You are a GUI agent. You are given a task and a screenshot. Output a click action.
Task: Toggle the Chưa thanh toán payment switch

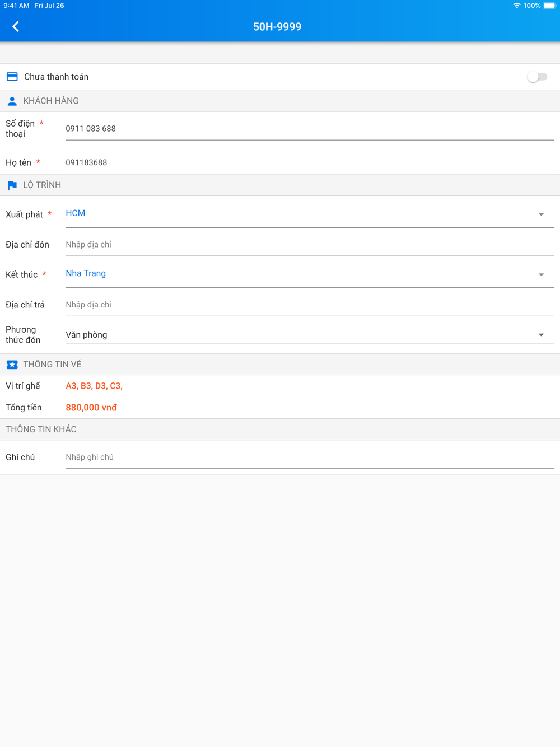click(537, 77)
